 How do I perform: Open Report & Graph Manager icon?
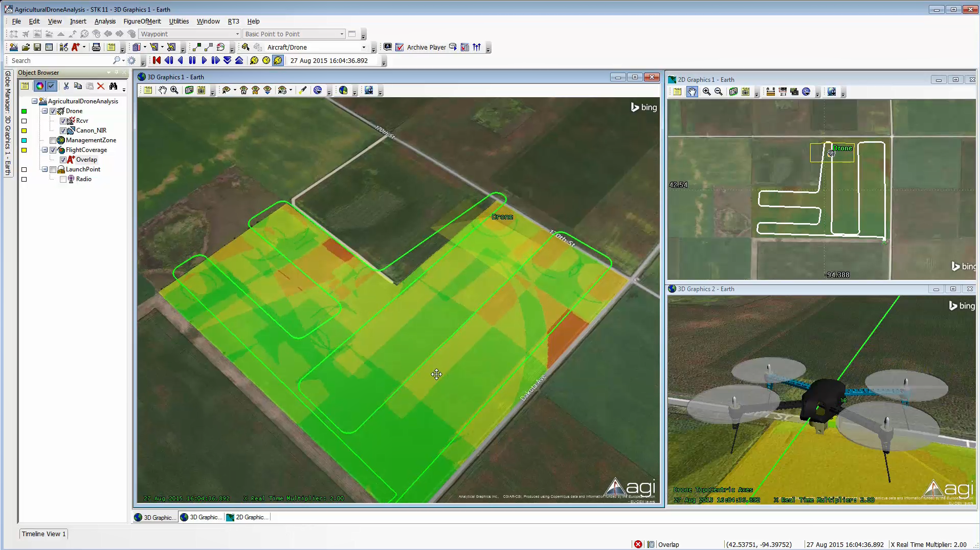click(137, 47)
